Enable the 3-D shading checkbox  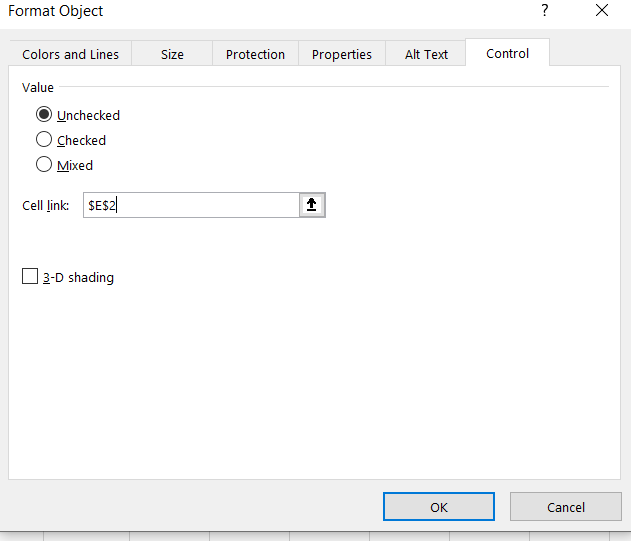point(30,277)
